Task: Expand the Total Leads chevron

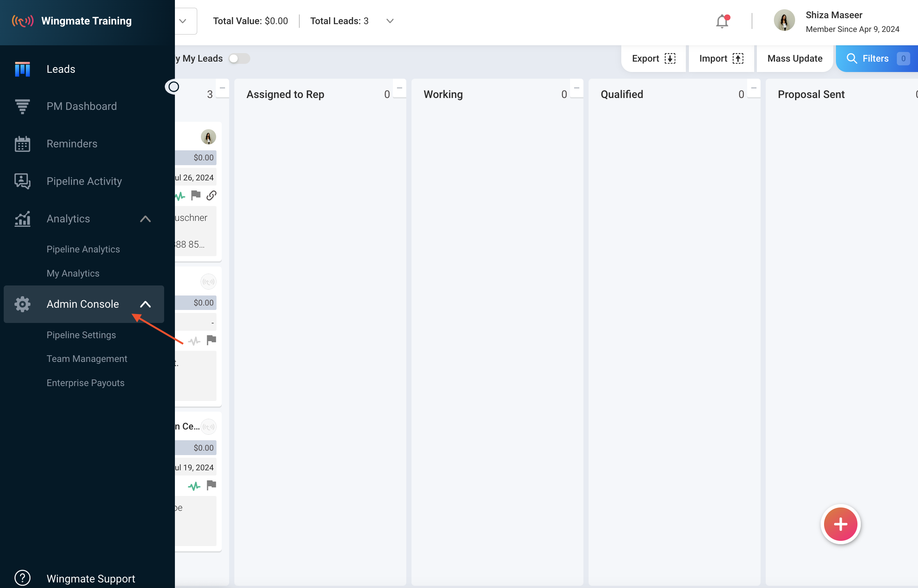Action: click(390, 21)
